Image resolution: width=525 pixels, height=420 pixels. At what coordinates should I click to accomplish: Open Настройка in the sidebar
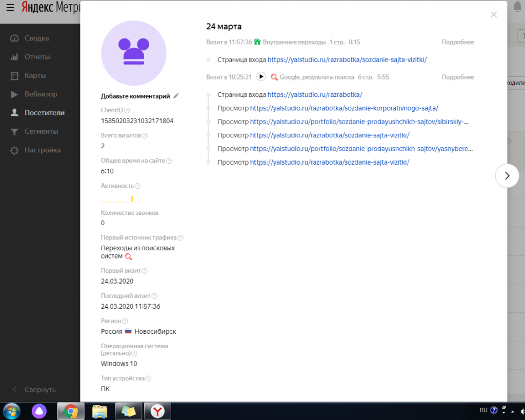pos(43,150)
